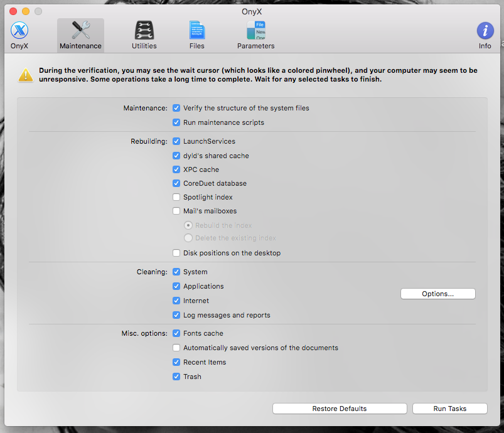Open the Files toolbar icon

[x=196, y=35]
